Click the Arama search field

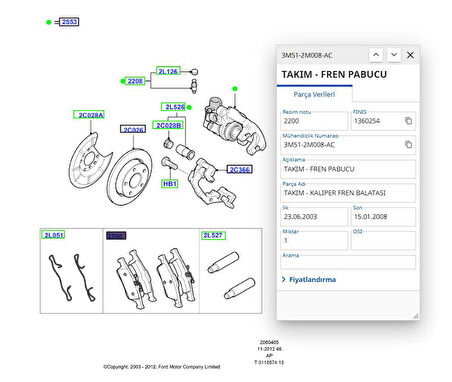tap(348, 262)
